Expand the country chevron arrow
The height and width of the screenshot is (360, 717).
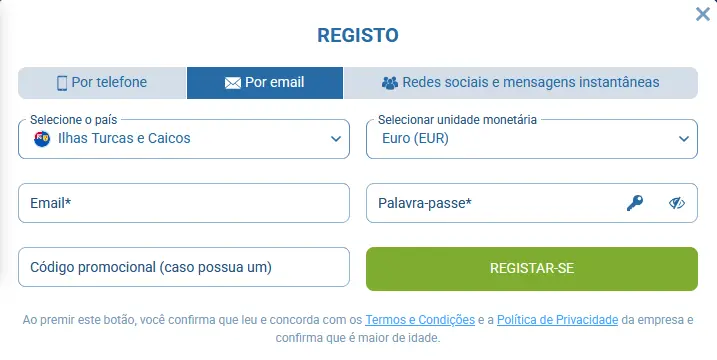(x=336, y=139)
